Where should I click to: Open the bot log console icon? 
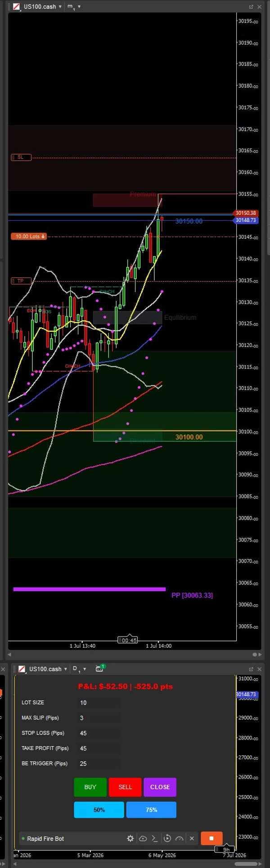pos(154,838)
